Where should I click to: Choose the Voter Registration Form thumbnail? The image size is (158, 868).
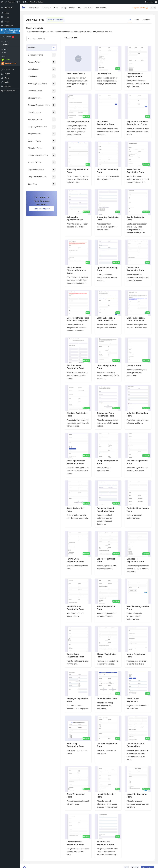(x=78, y=106)
